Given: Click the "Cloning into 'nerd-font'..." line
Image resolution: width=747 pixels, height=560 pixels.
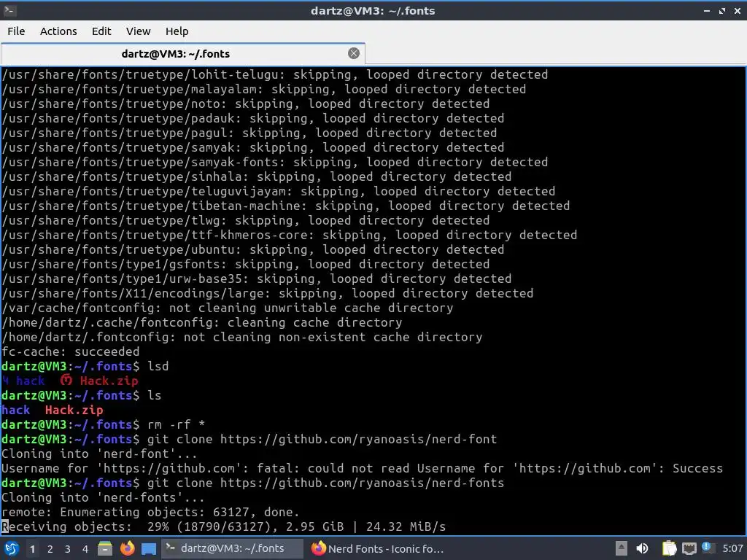Looking at the screenshot, I should coord(99,454).
